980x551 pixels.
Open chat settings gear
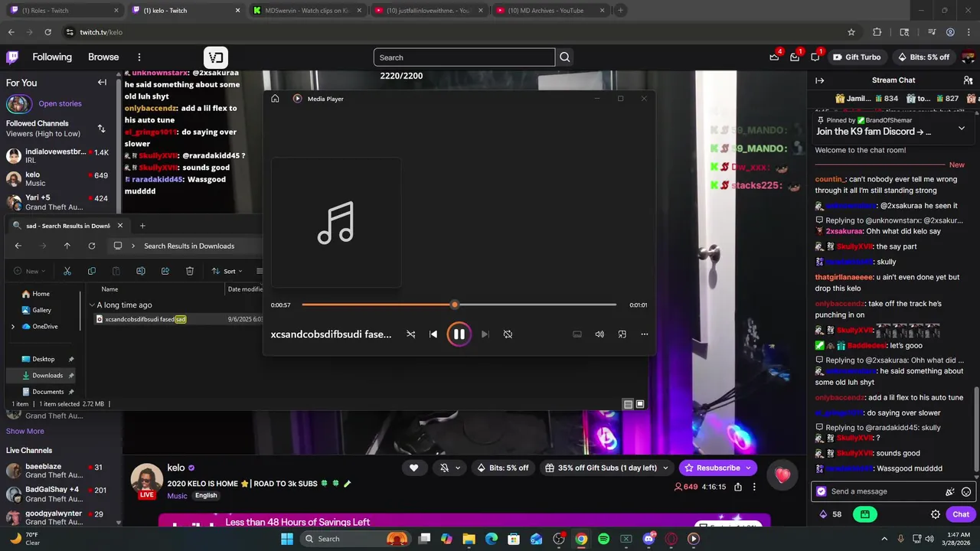tap(936, 514)
